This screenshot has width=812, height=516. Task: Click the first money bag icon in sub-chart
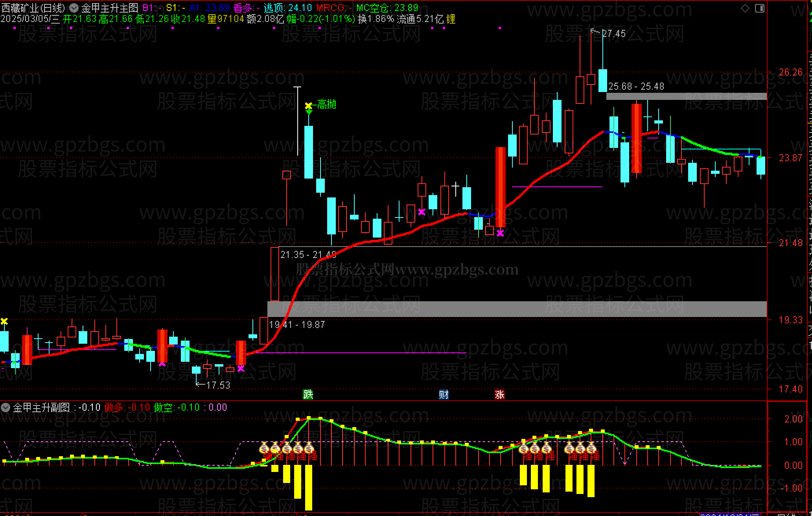[264, 448]
